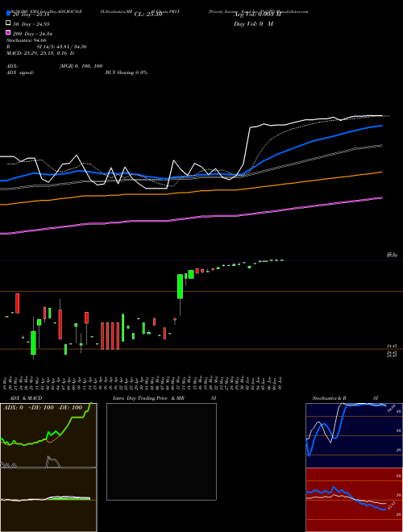Click the first tall red candlestick at left
403x532 pixels.
[x=17, y=303]
